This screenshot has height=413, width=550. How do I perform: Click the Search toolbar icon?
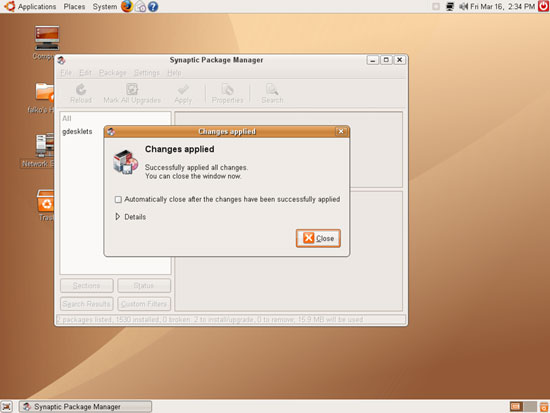[x=272, y=94]
